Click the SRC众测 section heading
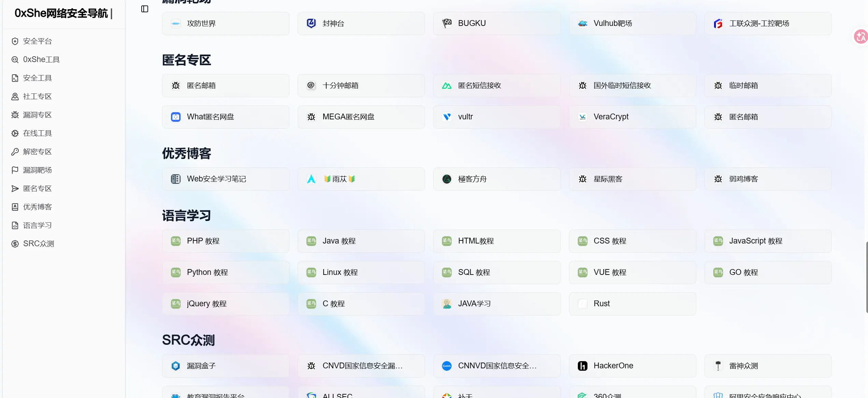 (188, 340)
